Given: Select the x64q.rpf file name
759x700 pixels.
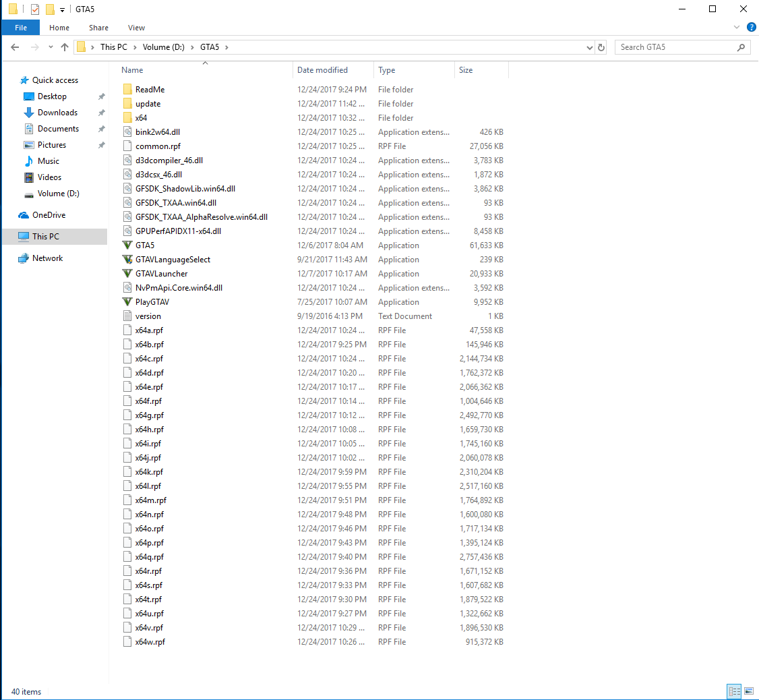Looking at the screenshot, I should [x=150, y=557].
